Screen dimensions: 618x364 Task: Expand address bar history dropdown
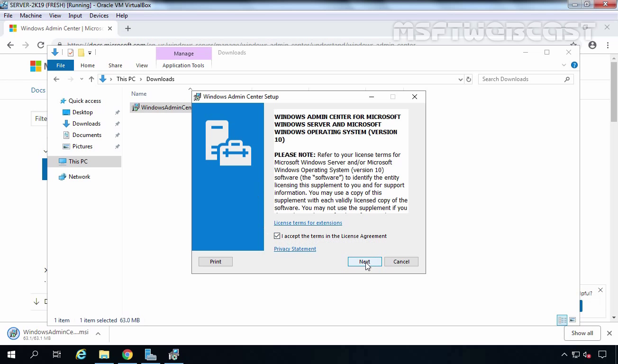point(460,80)
